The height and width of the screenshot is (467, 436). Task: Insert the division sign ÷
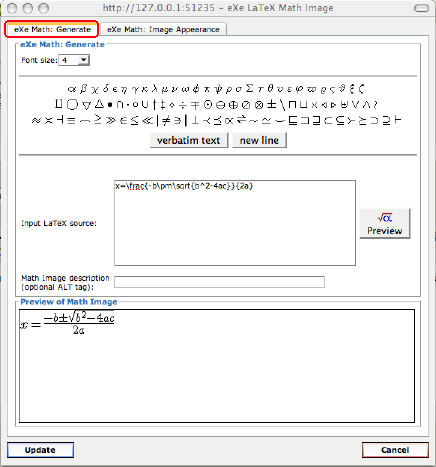click(x=183, y=105)
